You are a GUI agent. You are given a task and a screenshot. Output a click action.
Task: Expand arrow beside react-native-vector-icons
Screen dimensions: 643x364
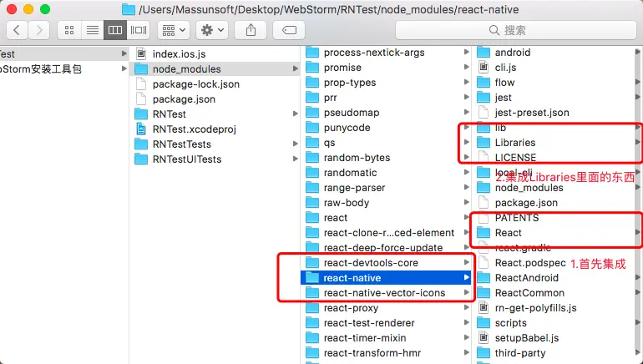[466, 292]
